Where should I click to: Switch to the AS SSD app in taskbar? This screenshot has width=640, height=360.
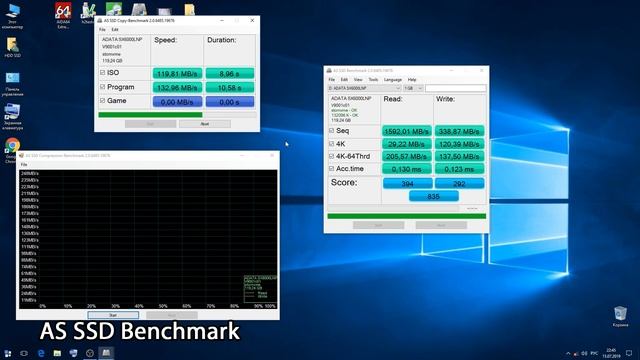[x=106, y=353]
